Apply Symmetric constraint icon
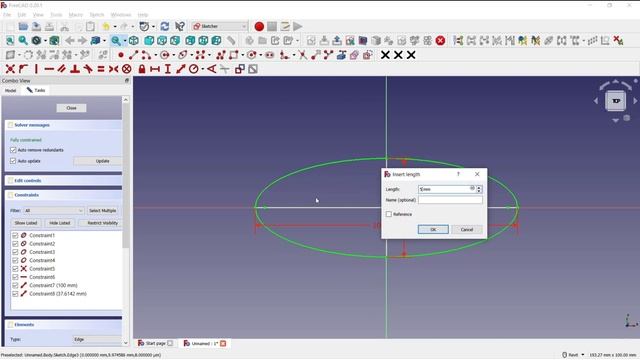 (x=113, y=69)
